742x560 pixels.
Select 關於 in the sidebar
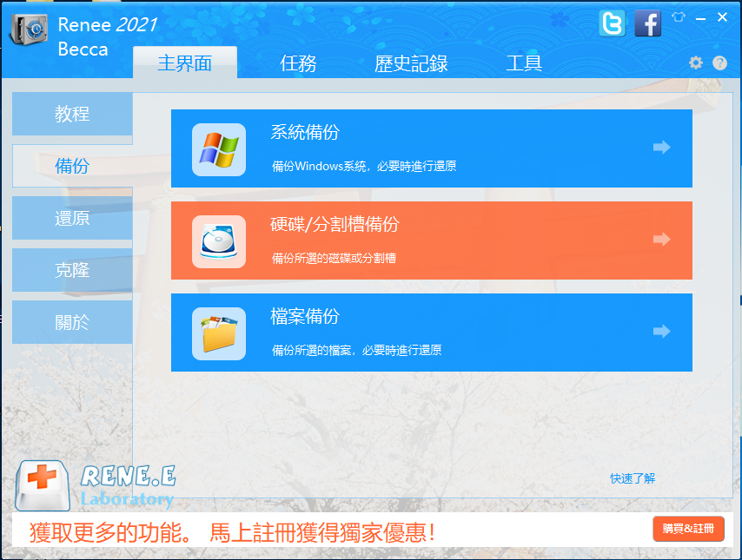pyautogui.click(x=72, y=322)
